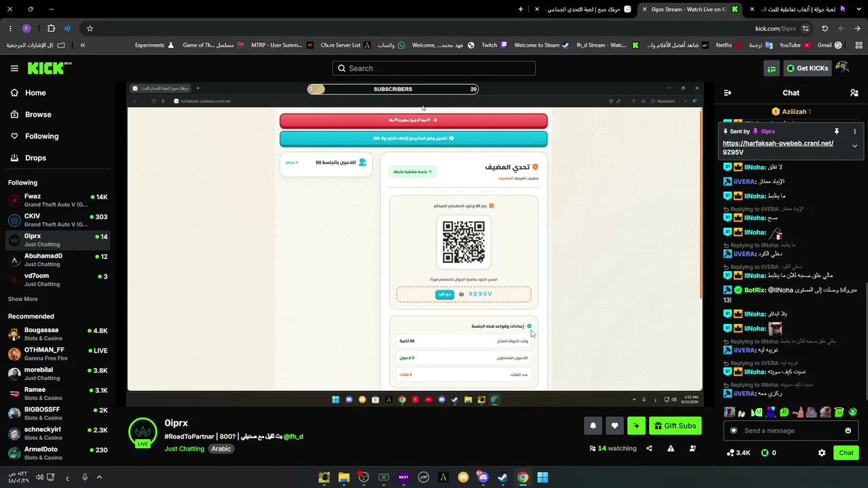Open the chat settings gear

tap(822, 453)
